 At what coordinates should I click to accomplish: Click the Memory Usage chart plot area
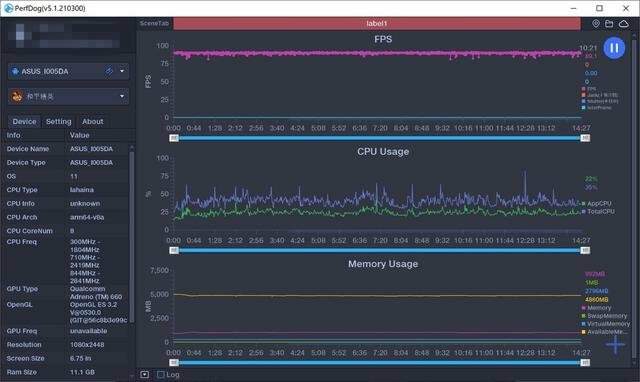pos(377,306)
